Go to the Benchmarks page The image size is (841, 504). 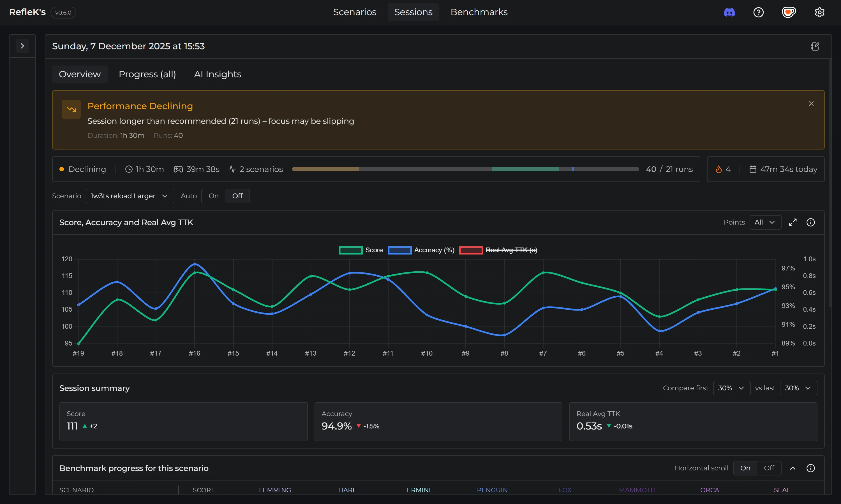[479, 12]
